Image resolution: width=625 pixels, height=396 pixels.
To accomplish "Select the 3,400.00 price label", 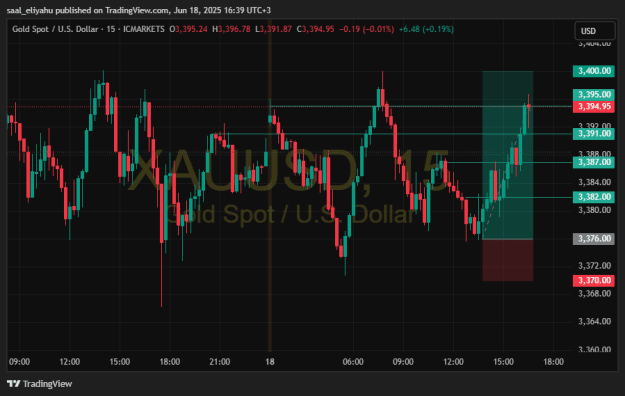I will 594,71.
